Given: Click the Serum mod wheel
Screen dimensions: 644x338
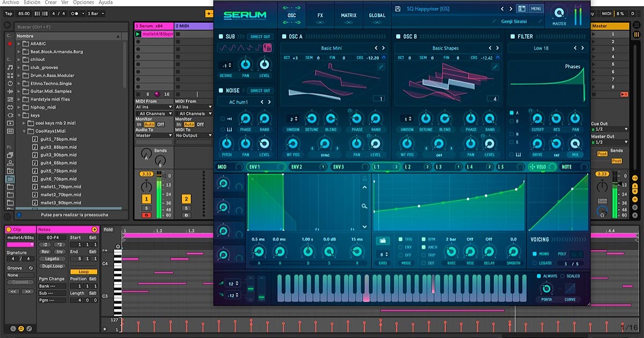Looking at the screenshot, I should click(261, 289).
